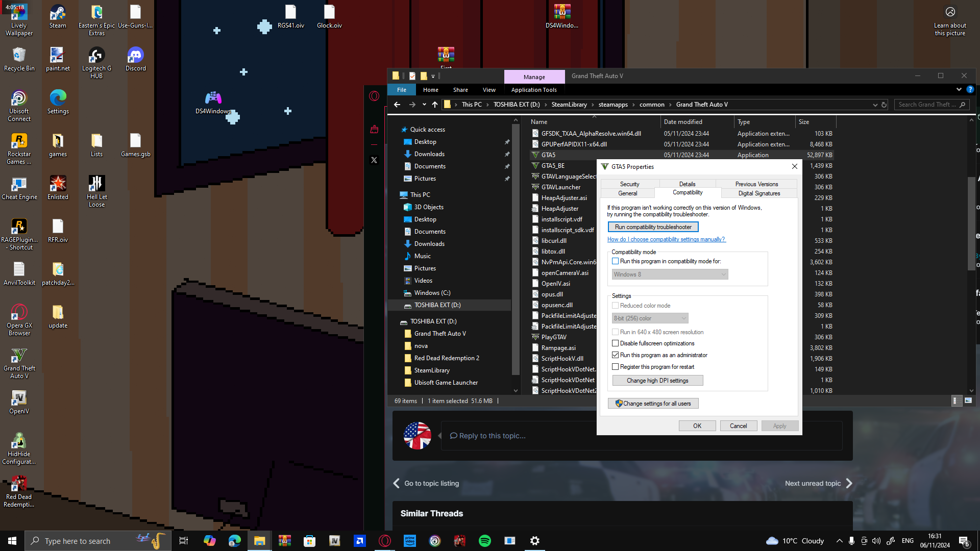980x551 pixels.
Task: Check Disable fullscreen optimizations
Action: click(x=616, y=343)
